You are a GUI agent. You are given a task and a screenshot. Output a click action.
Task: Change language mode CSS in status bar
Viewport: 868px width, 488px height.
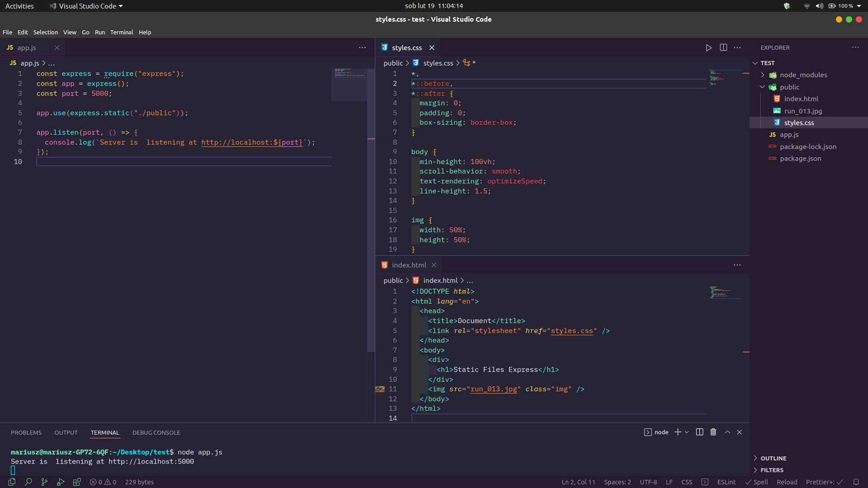pyautogui.click(x=687, y=482)
